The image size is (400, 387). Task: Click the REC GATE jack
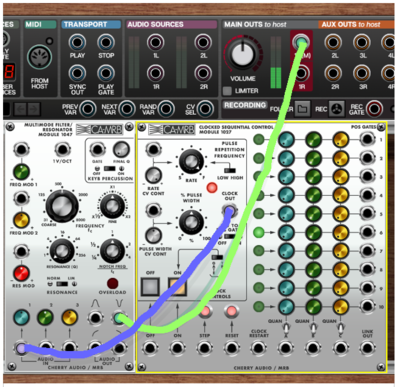point(374,109)
